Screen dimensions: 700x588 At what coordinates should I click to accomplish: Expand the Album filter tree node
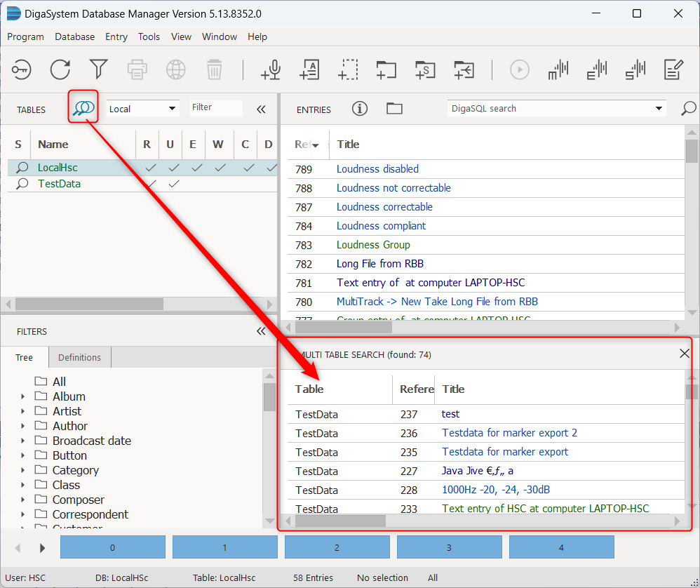coord(22,396)
